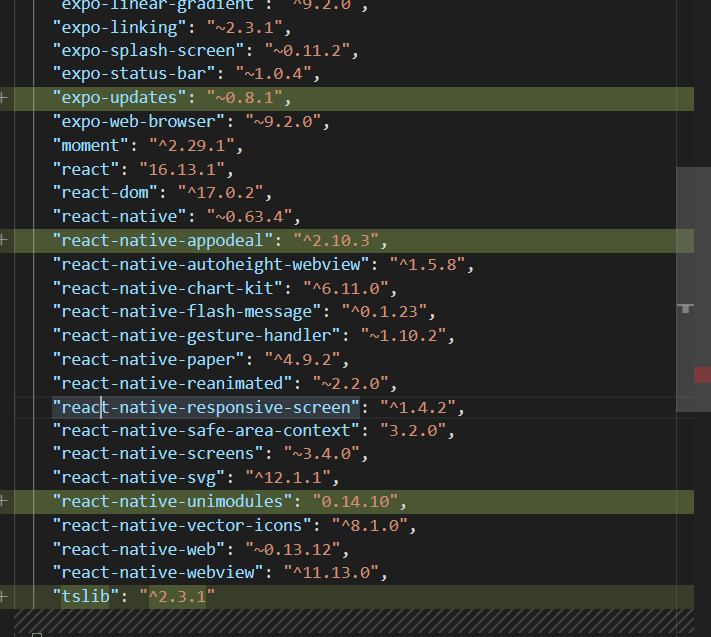Image resolution: width=711 pixels, height=637 pixels.
Task: Click the version value "~0.13.12"
Action: pos(293,549)
